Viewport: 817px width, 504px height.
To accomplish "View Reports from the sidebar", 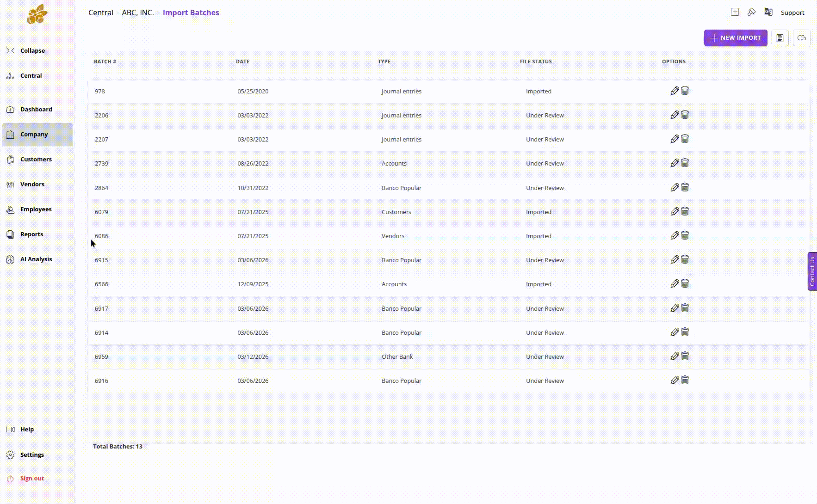I will (x=32, y=234).
